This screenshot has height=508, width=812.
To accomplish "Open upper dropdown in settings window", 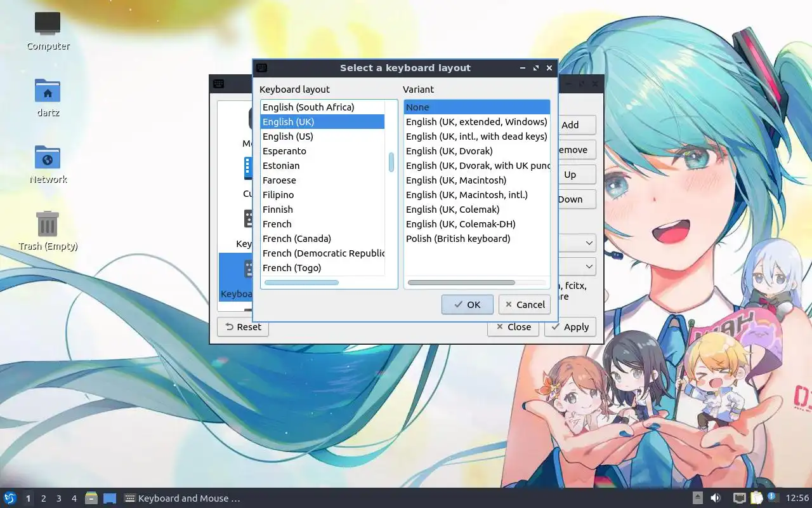I will (x=577, y=243).
